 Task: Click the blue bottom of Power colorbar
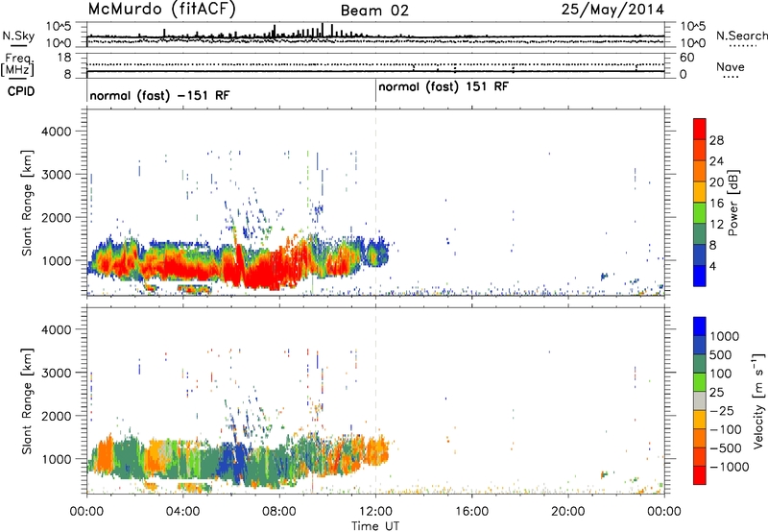coord(700,276)
